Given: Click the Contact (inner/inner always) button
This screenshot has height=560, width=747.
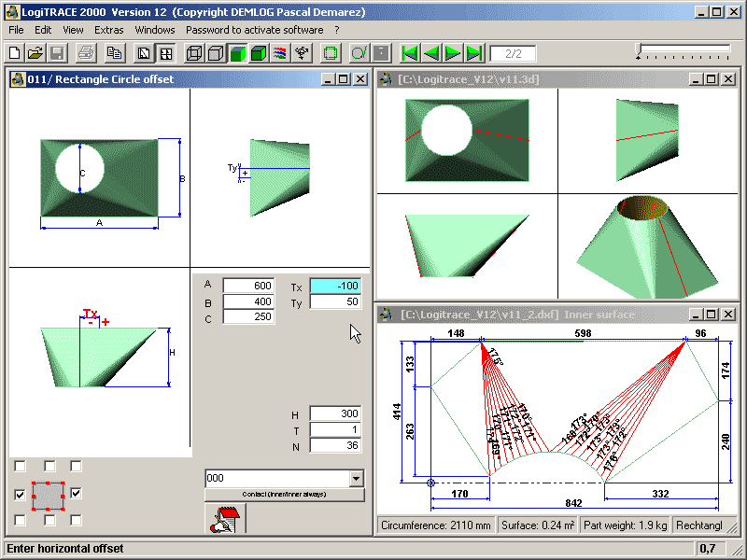Looking at the screenshot, I should pyautogui.click(x=285, y=495).
